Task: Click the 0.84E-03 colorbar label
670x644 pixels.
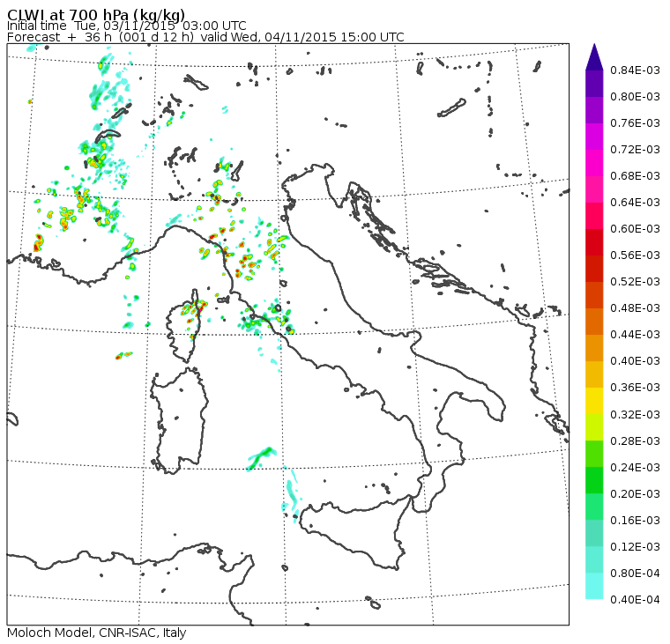Action: pyautogui.click(x=635, y=70)
